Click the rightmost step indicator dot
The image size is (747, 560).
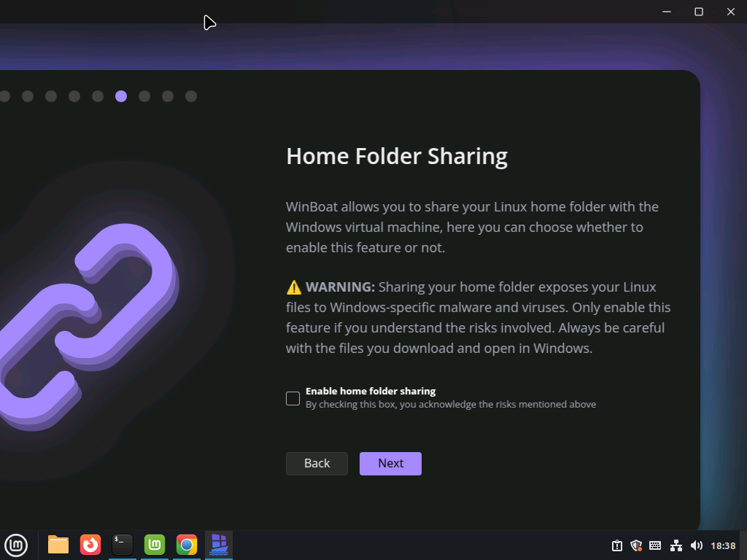pyautogui.click(x=191, y=96)
